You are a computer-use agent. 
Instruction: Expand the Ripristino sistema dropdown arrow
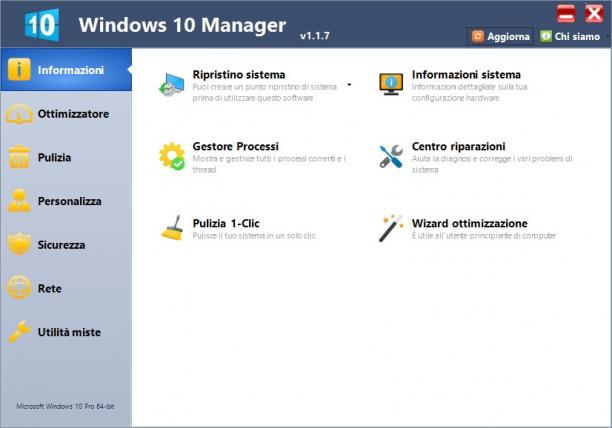(x=349, y=85)
